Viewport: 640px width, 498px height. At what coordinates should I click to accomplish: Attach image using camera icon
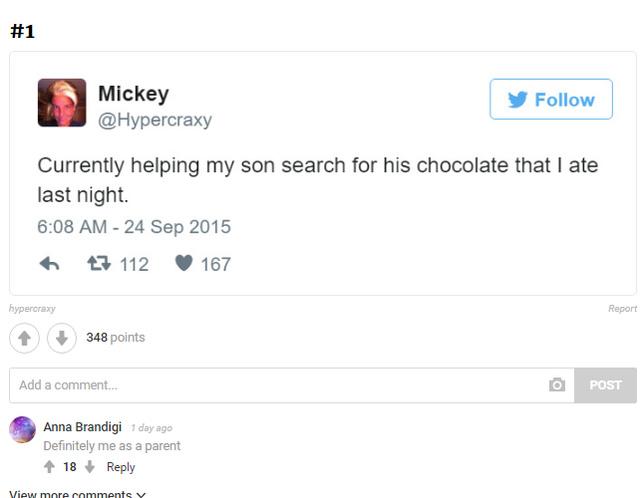[x=557, y=385]
